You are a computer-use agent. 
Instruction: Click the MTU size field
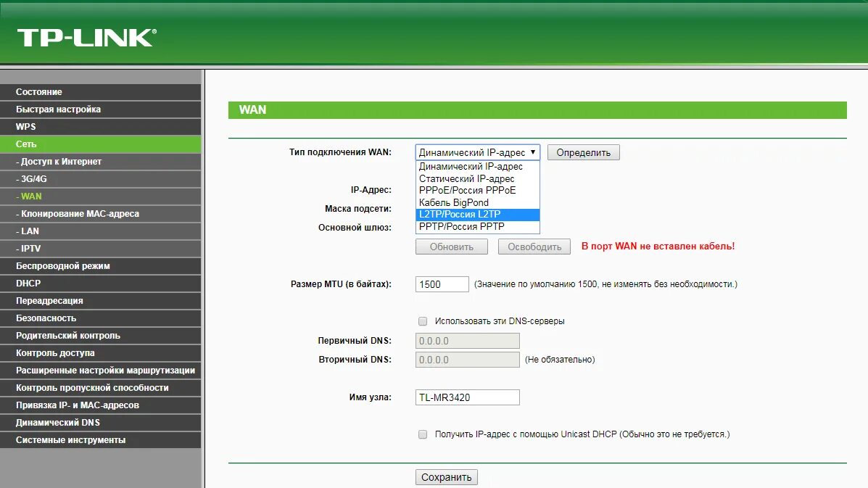pyautogui.click(x=442, y=284)
